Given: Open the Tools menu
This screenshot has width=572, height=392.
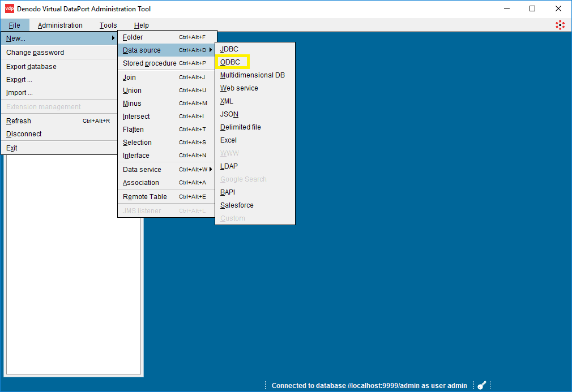Looking at the screenshot, I should [x=108, y=25].
